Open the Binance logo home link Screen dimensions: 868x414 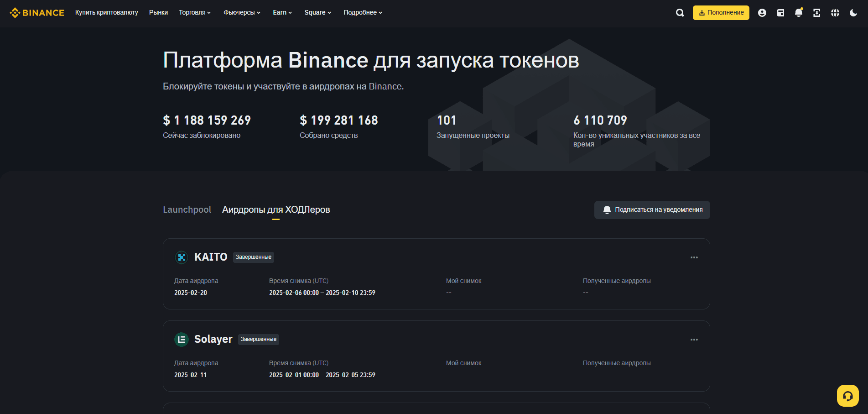click(37, 13)
